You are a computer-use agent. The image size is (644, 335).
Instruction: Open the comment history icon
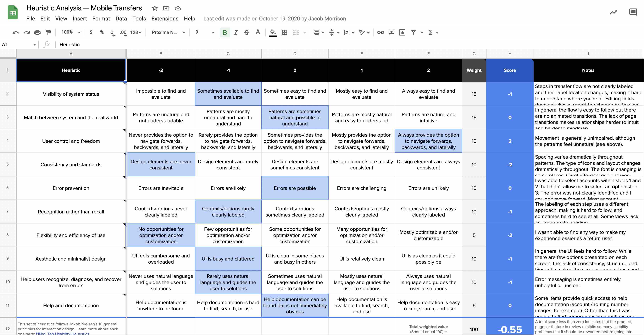point(633,12)
